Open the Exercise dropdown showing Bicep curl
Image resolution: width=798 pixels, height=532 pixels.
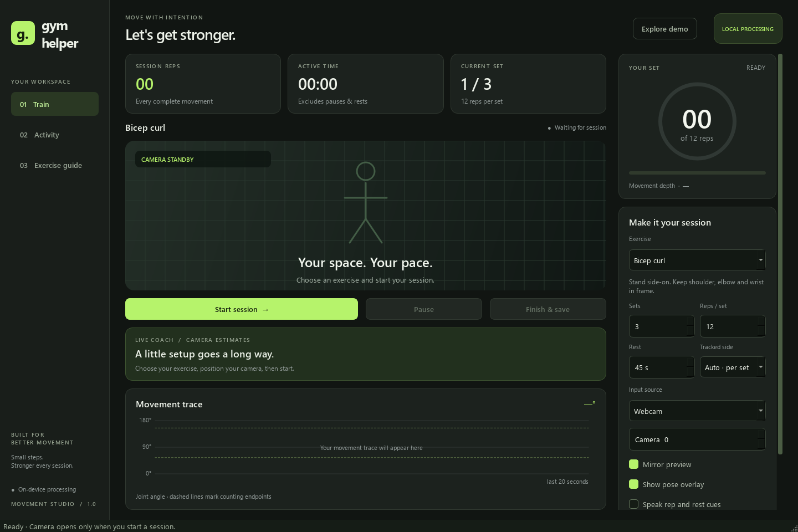(697, 260)
